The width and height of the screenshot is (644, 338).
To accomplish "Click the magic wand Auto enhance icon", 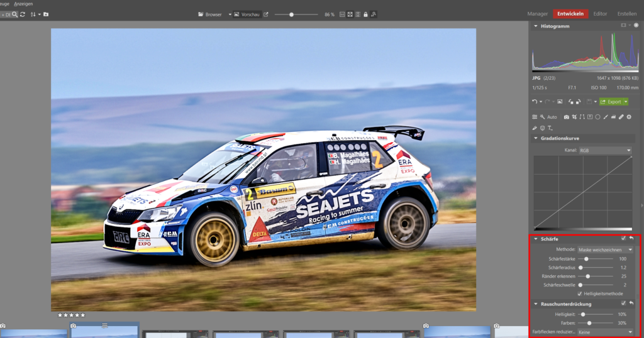I will pyautogui.click(x=543, y=117).
